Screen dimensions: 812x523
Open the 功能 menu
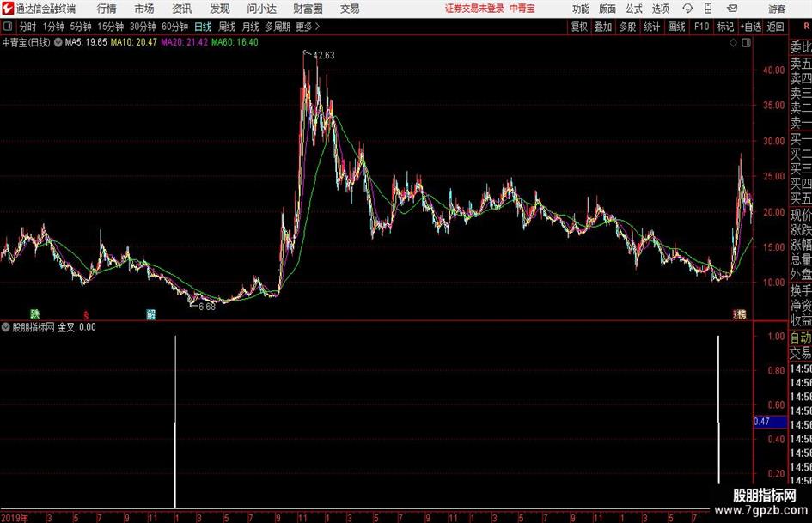[581, 9]
